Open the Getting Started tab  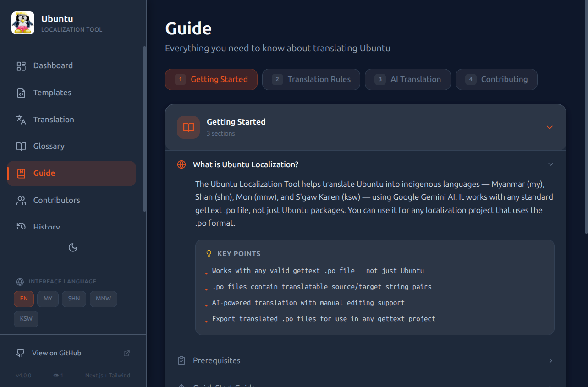point(211,79)
